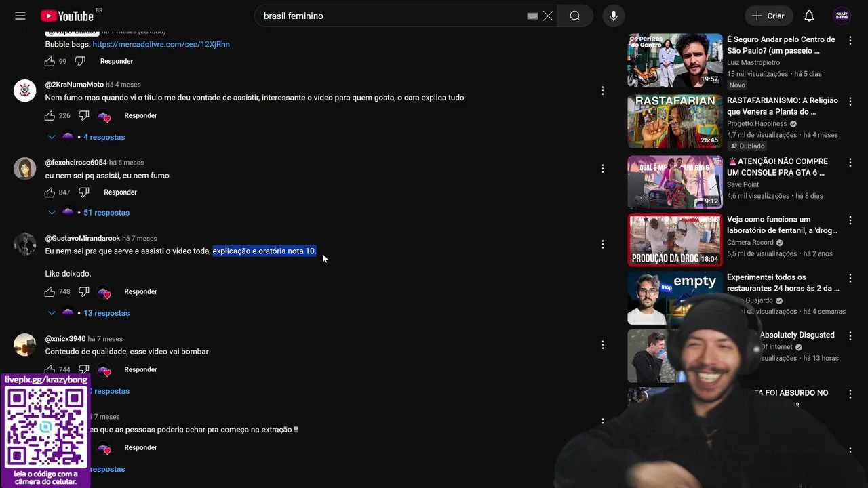
Task: Open the title 'Veja como funciona um laboratório'
Action: [x=782, y=225]
